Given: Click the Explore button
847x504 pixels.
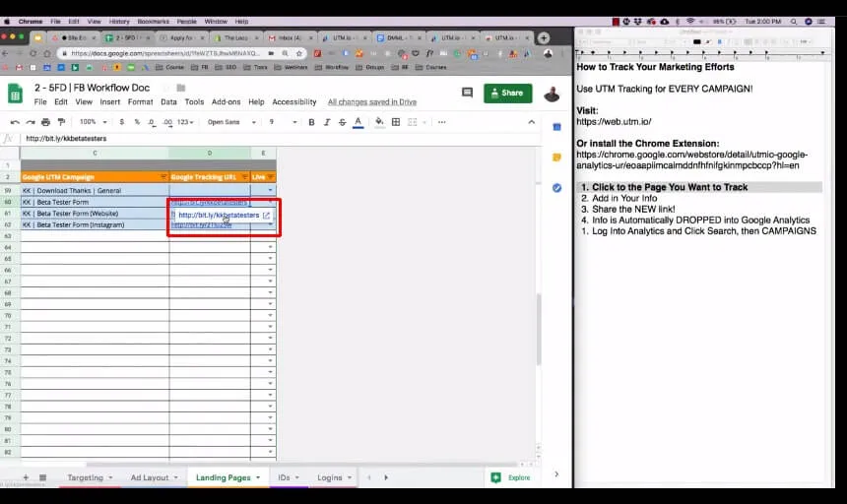Looking at the screenshot, I should [511, 477].
